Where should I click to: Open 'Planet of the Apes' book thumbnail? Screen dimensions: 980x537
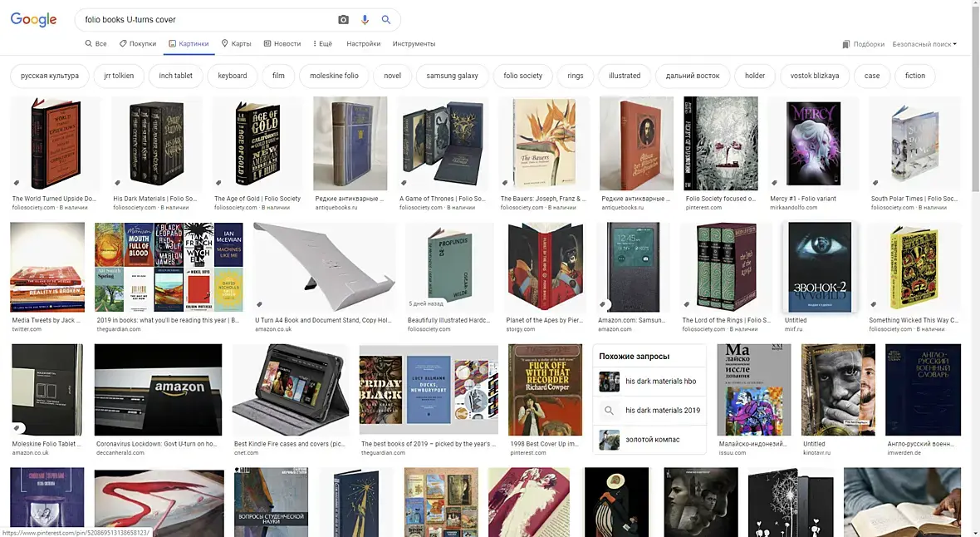(x=544, y=267)
